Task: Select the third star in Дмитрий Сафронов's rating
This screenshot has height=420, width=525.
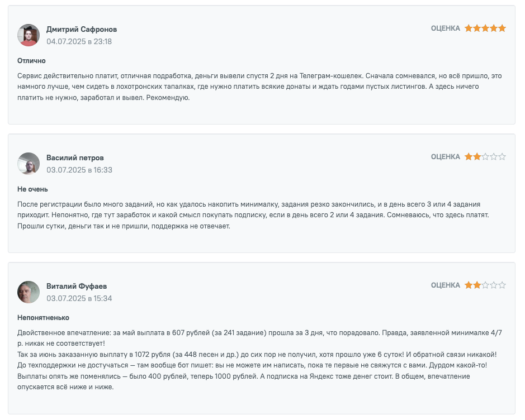Action: [485, 28]
